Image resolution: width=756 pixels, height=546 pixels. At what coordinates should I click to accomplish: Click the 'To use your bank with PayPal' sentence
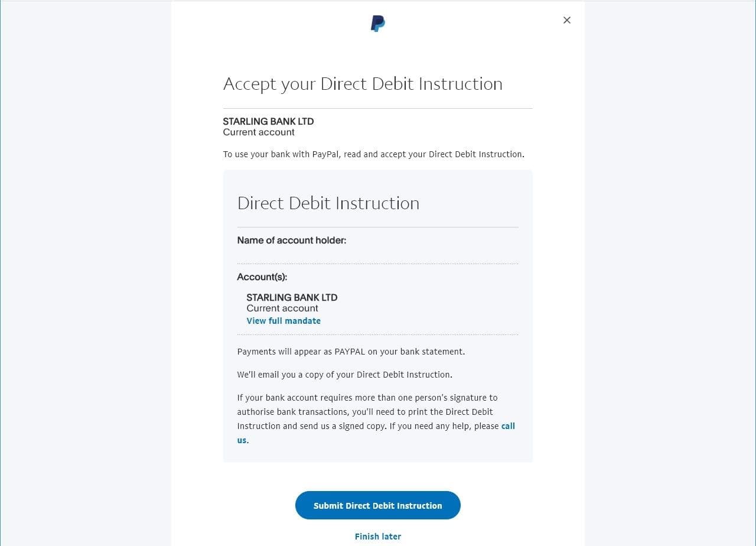tap(373, 154)
